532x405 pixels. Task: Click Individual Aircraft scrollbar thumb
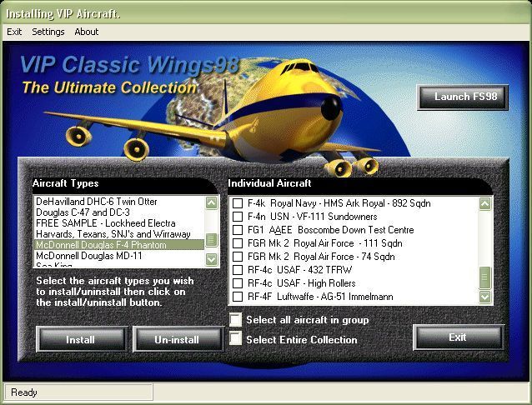[x=484, y=277]
